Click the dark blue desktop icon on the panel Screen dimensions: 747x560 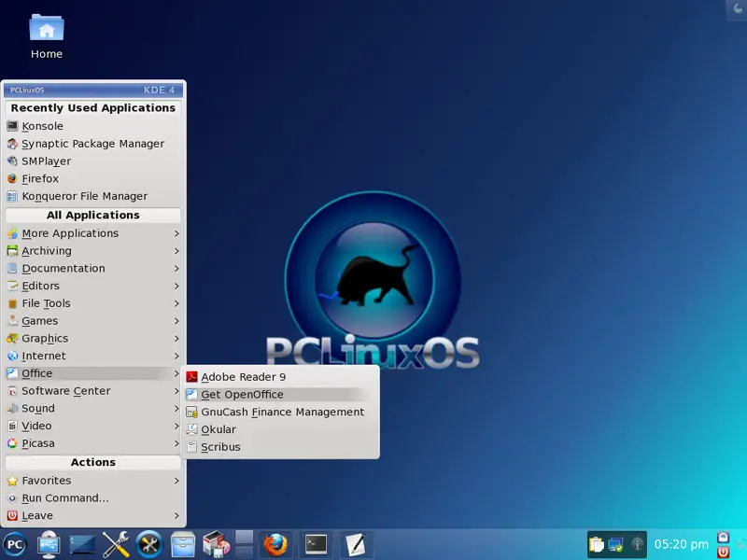click(82, 544)
